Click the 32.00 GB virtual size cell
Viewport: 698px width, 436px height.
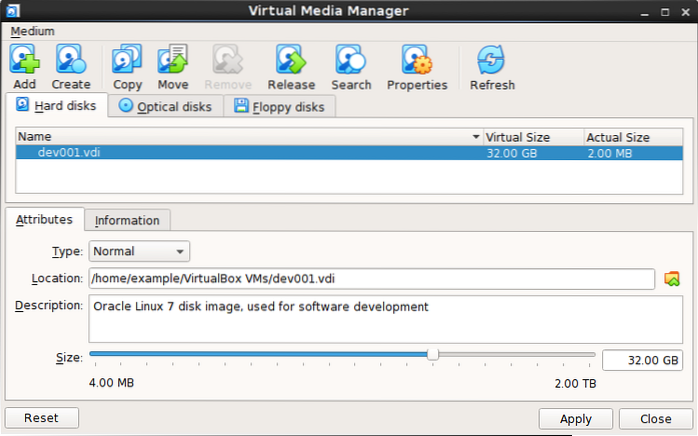(x=511, y=153)
